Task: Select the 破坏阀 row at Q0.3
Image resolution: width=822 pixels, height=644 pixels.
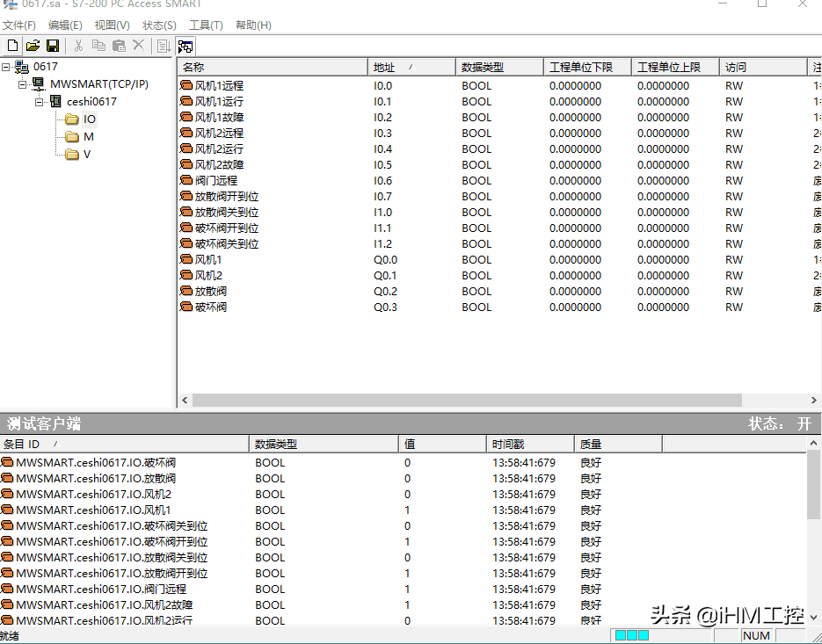Action: pos(211,308)
